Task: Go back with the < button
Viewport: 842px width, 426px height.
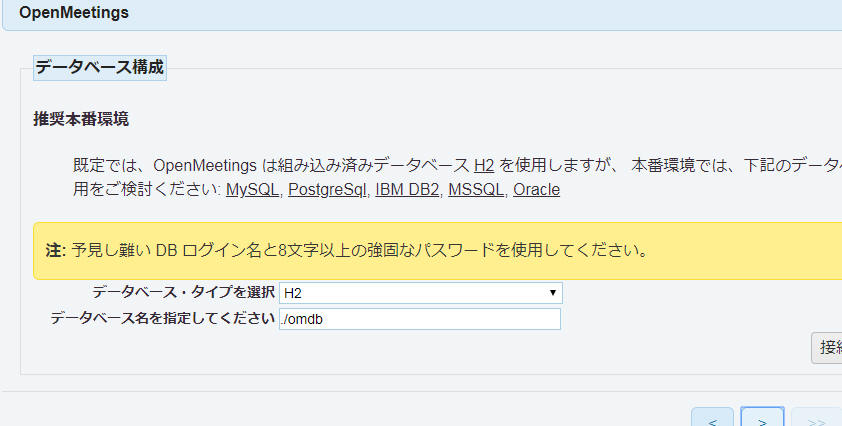Action: [x=712, y=420]
